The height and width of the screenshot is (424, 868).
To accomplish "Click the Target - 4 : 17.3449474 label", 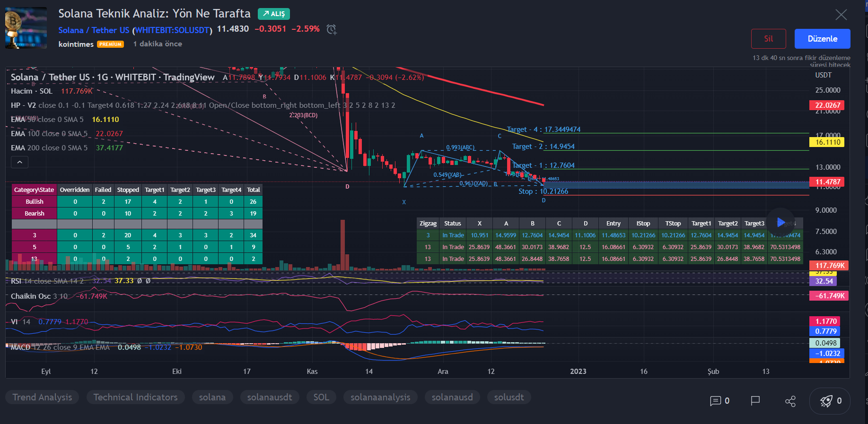I will [x=544, y=130].
